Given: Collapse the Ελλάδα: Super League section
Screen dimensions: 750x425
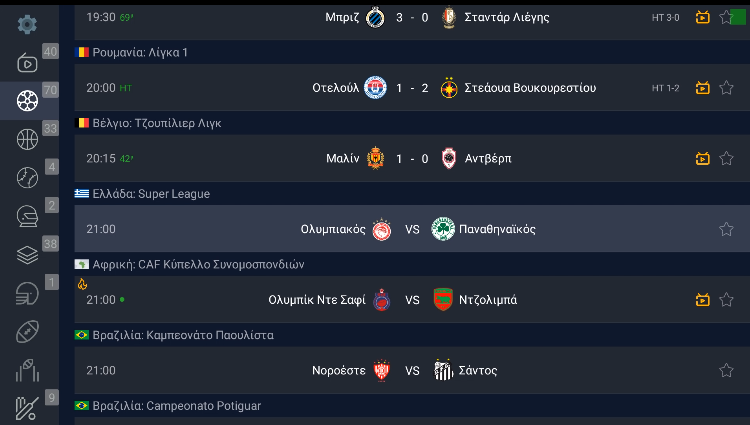Looking at the screenshot, I should [150, 194].
